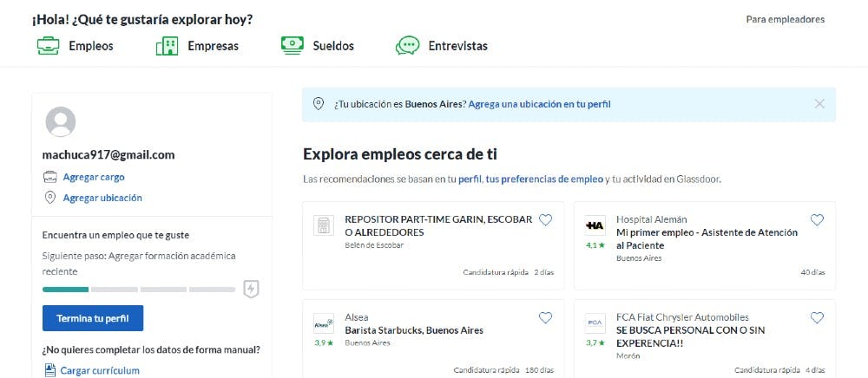Click the Belén de Escobar location text
The width and height of the screenshot is (868, 378).
click(x=373, y=245)
